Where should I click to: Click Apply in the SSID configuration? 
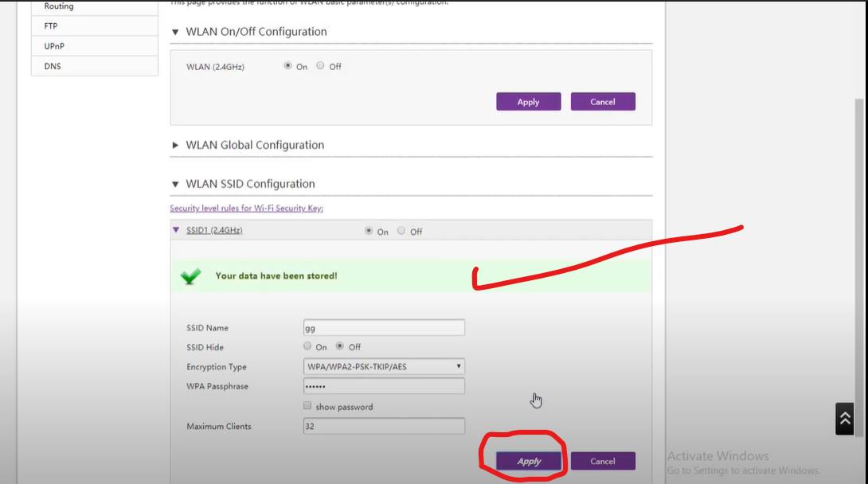click(529, 461)
